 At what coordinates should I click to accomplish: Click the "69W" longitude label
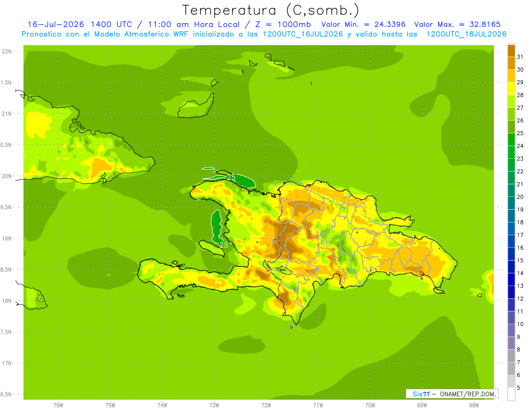pyautogui.click(x=422, y=405)
